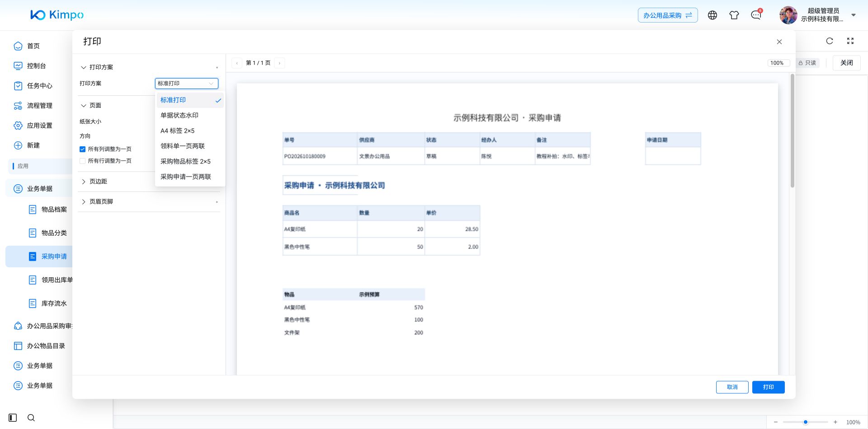Click the refresh icon
The width and height of the screenshot is (868, 429).
pyautogui.click(x=830, y=41)
